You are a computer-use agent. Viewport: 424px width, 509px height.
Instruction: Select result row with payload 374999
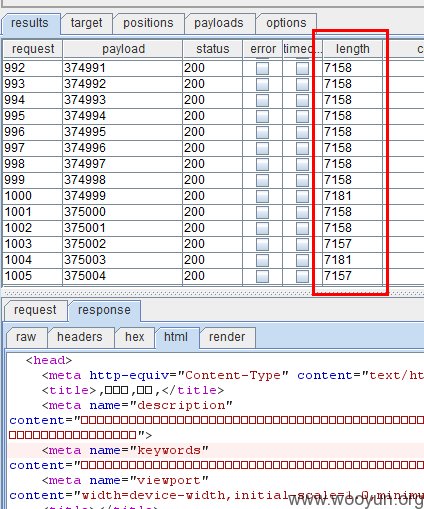pos(213,196)
